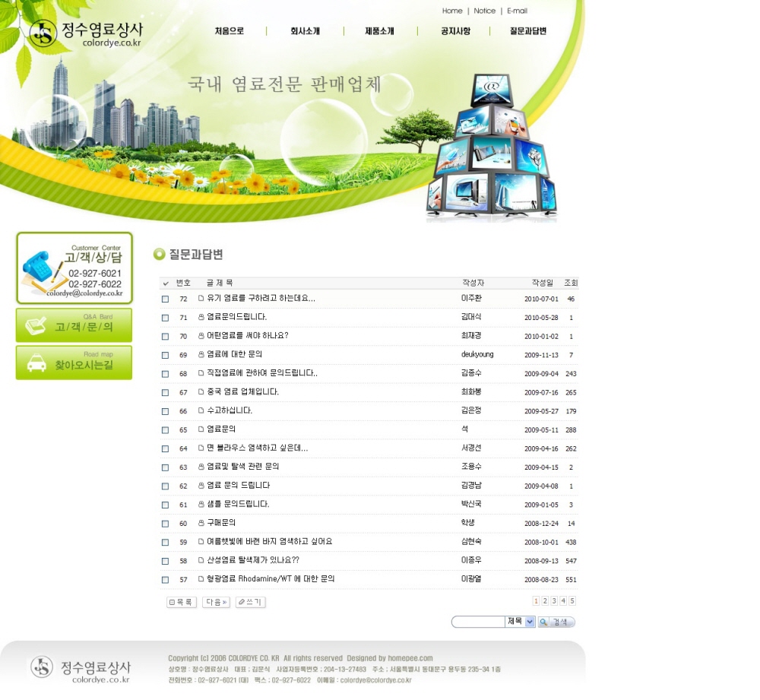Click the select-all checkmark in table header
Screen dimensions: 760x700
click(166, 283)
